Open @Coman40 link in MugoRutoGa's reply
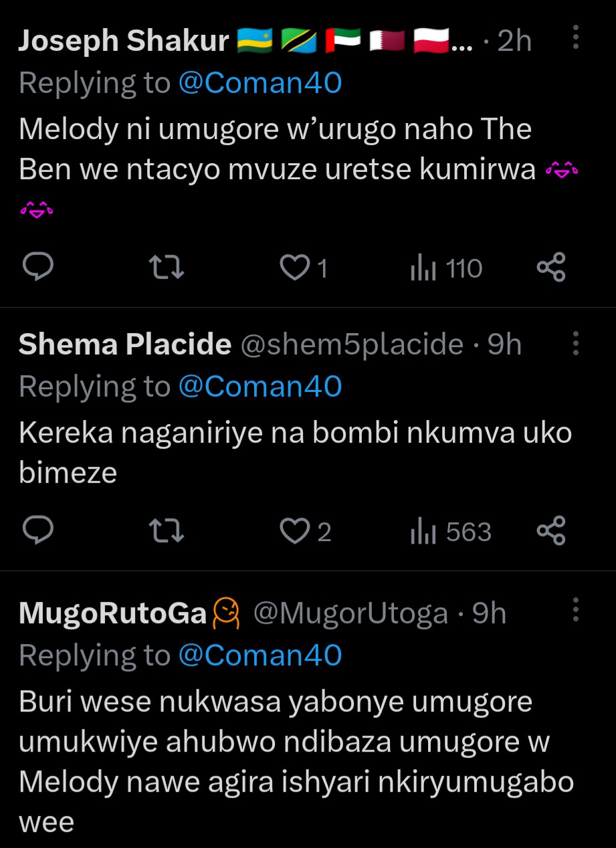The height and width of the screenshot is (848, 616). [x=260, y=655]
